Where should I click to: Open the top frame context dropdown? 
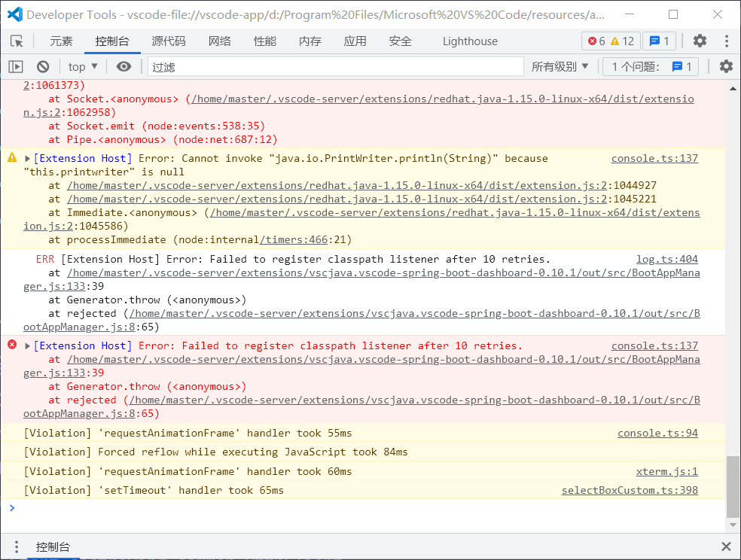(81, 66)
